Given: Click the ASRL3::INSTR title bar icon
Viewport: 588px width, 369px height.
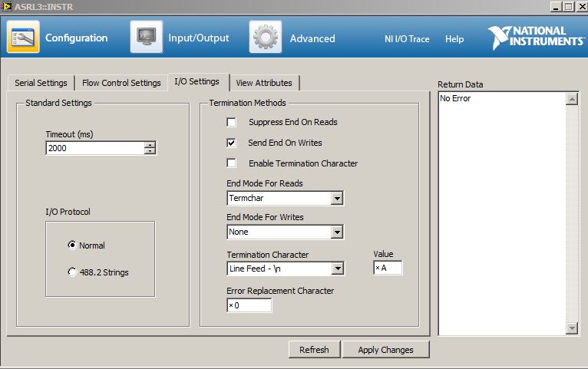Looking at the screenshot, I should tap(6, 6).
